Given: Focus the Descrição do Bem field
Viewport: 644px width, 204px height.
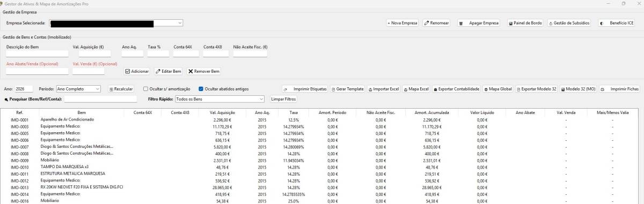Looking at the screenshot, I should (38, 54).
